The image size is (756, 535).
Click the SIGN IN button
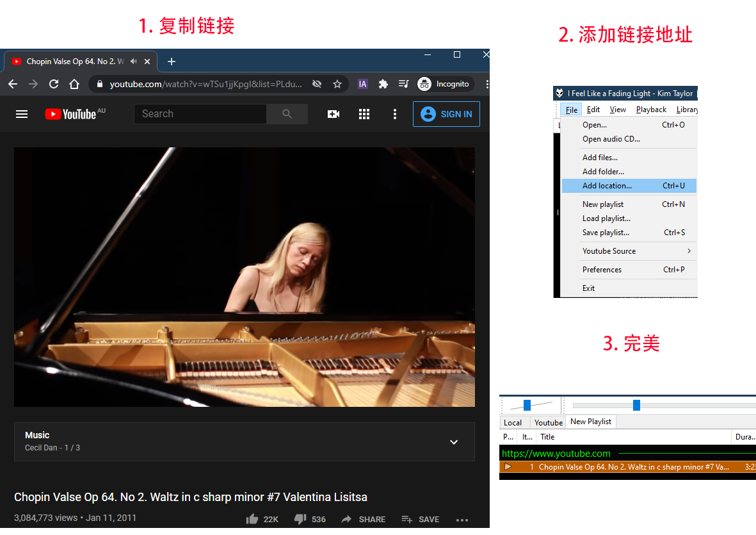(446, 113)
